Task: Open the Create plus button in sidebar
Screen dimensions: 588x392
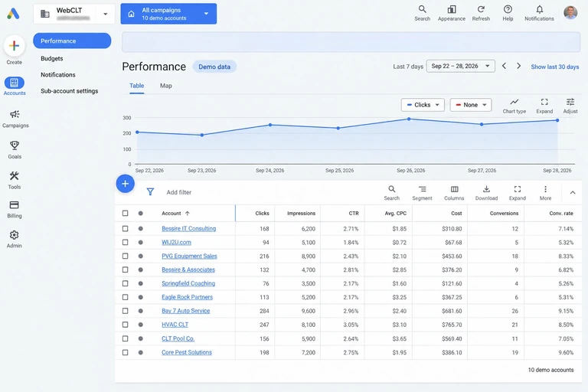Action: [x=15, y=46]
